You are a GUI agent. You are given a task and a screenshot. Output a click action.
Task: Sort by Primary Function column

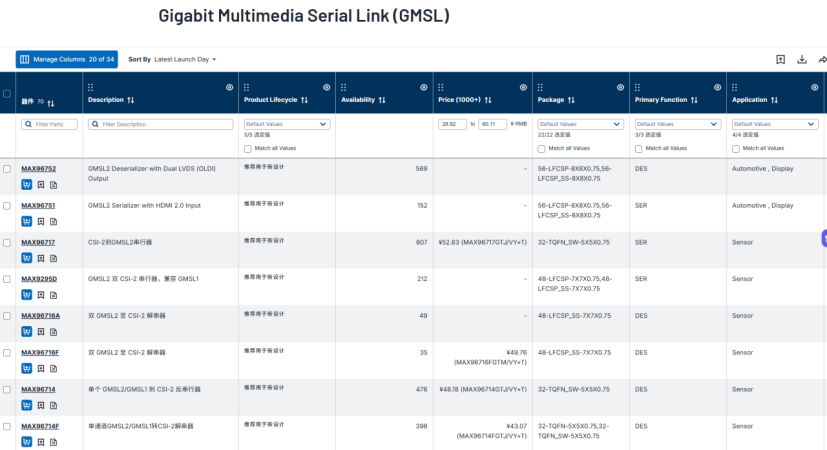point(694,100)
